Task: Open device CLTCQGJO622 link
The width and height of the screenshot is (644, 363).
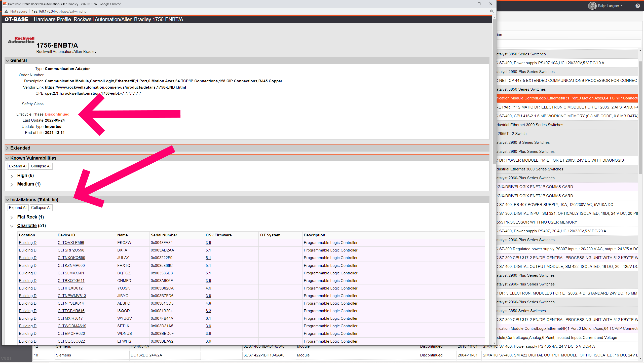Action: [x=71, y=341]
